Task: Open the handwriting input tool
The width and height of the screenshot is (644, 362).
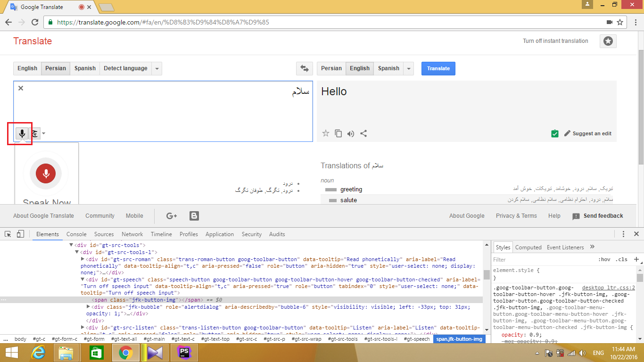Action: 34,133
